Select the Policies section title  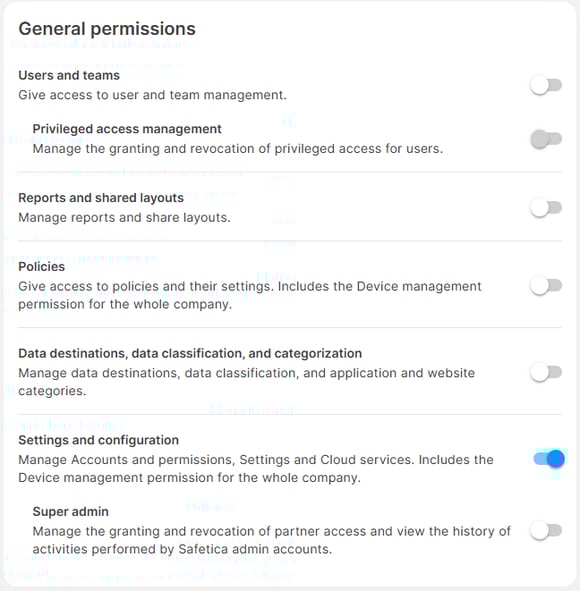coord(41,267)
